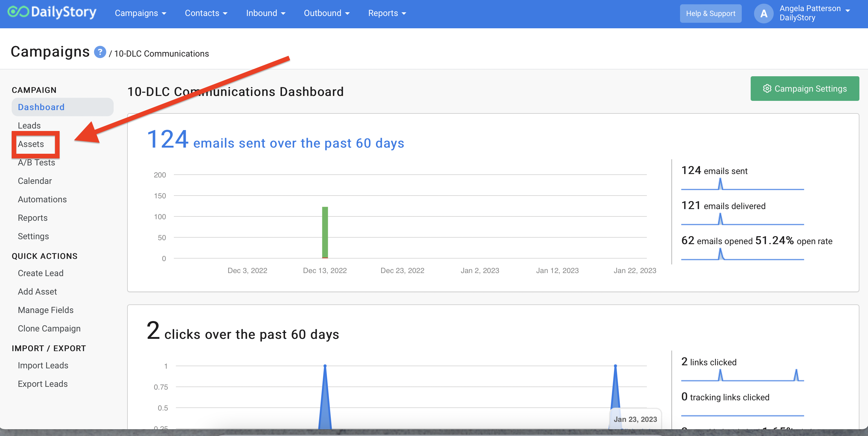
Task: Click '2 clicks over the past 60 days' heading
Action: tap(243, 331)
